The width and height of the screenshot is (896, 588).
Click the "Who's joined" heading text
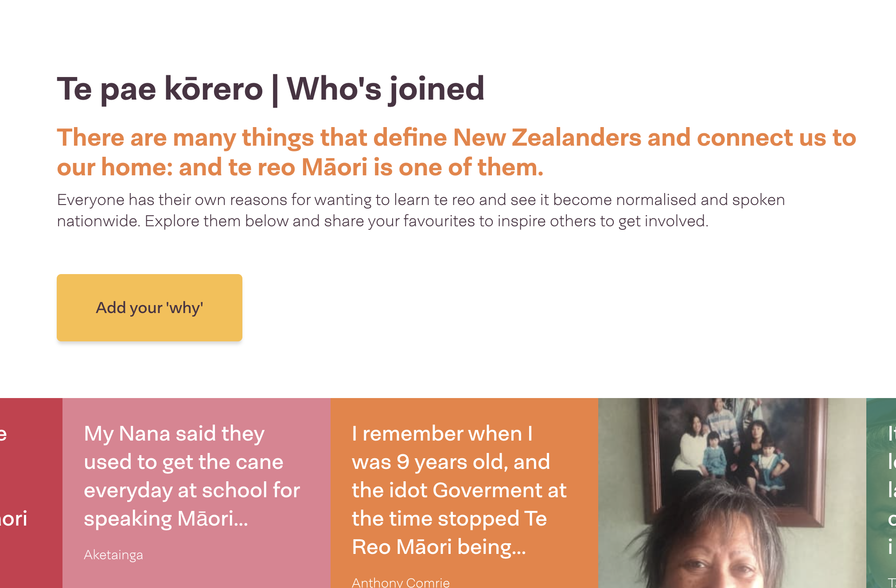385,89
